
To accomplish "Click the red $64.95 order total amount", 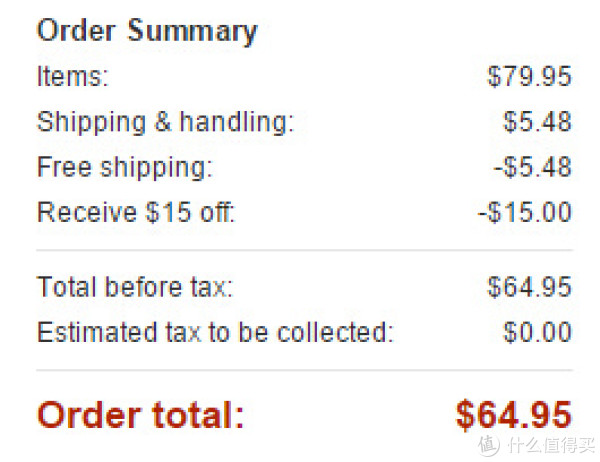I will click(514, 415).
